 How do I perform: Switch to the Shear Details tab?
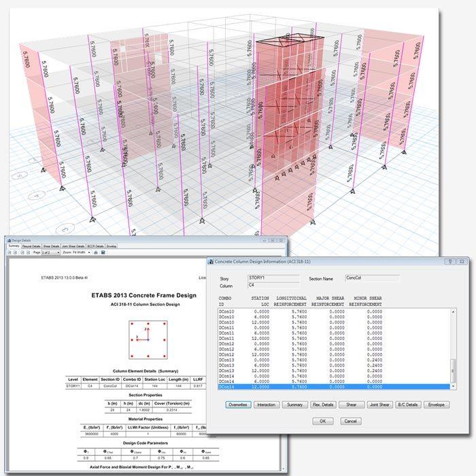[x=51, y=246]
